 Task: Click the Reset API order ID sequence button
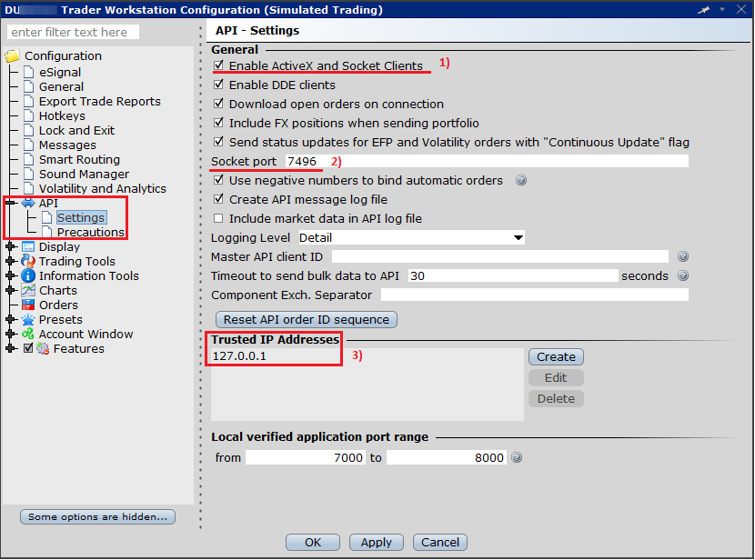click(306, 319)
